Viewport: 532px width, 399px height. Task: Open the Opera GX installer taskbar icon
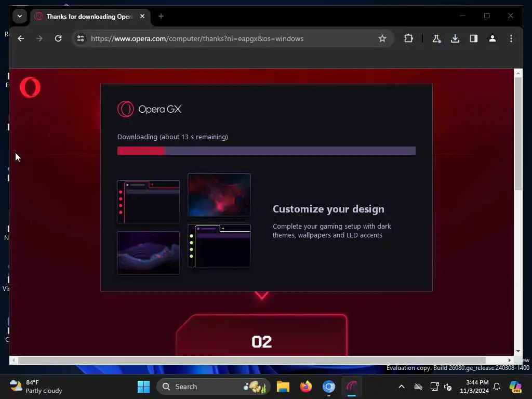tap(352, 387)
